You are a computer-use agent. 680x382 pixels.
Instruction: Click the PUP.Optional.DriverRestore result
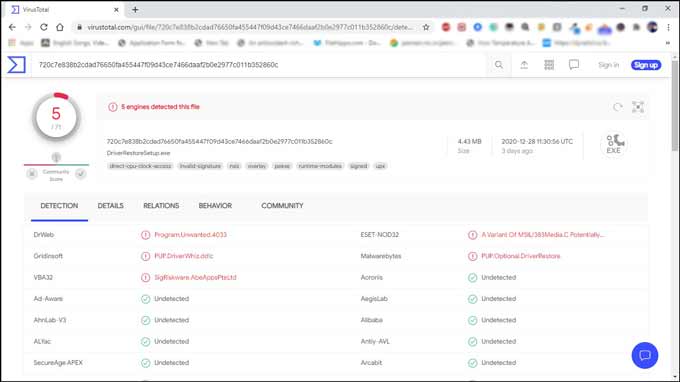click(x=521, y=256)
